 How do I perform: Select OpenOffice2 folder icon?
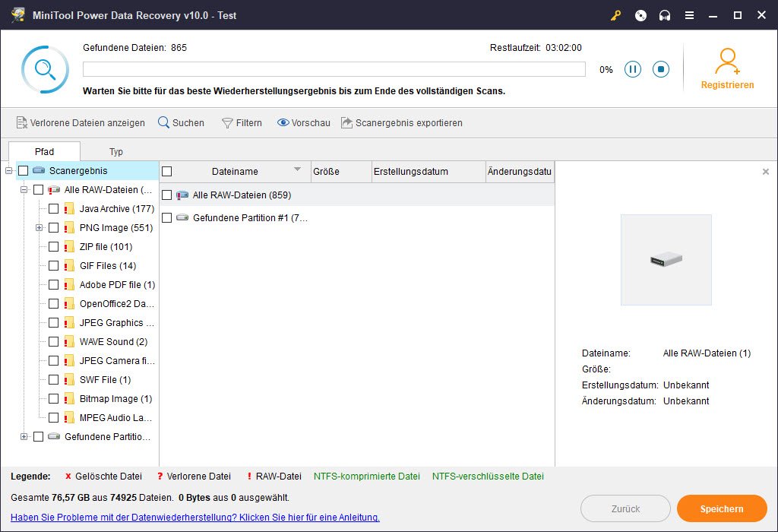pos(69,304)
